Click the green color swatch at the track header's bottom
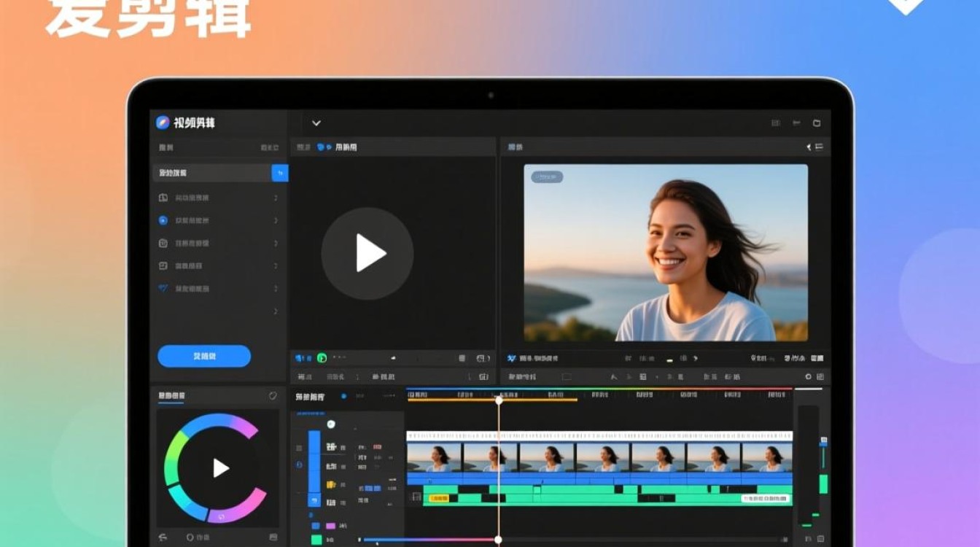 (x=316, y=540)
